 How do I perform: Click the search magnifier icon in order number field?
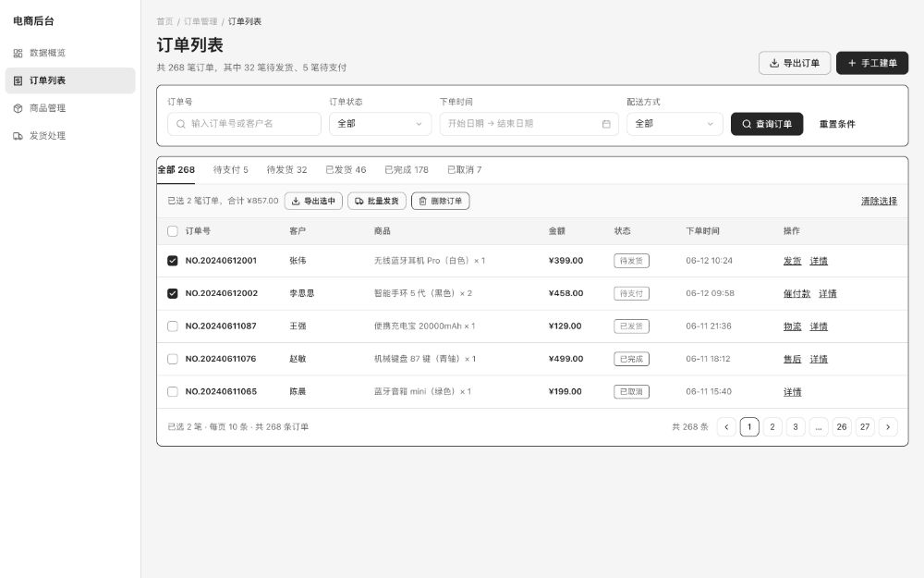(181, 124)
